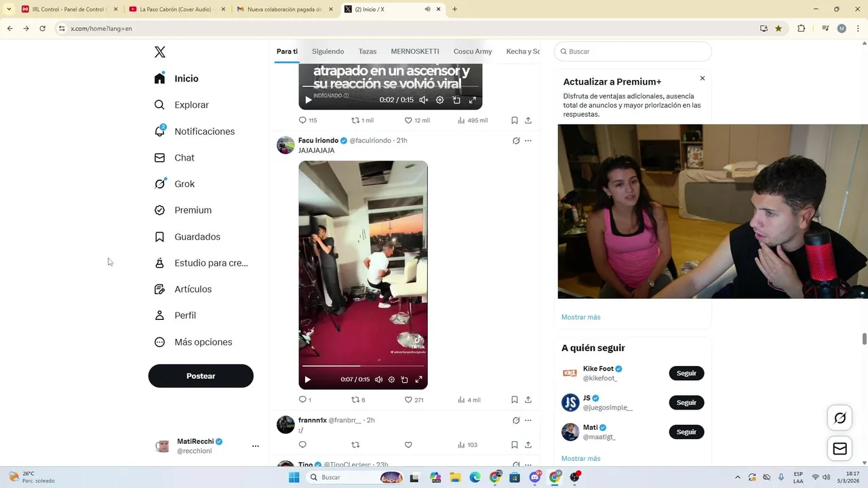The image size is (868, 488).
Task: Reload the page in browser
Action: [x=42, y=28]
